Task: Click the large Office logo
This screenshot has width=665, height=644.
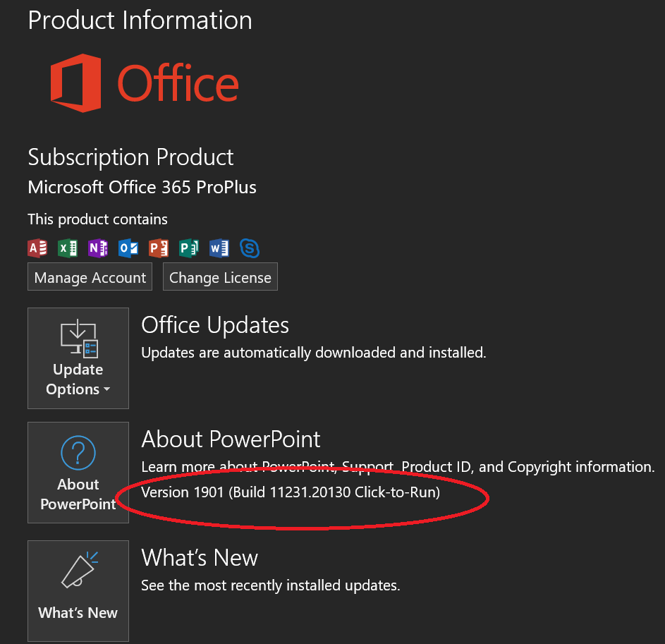Action: tap(145, 83)
